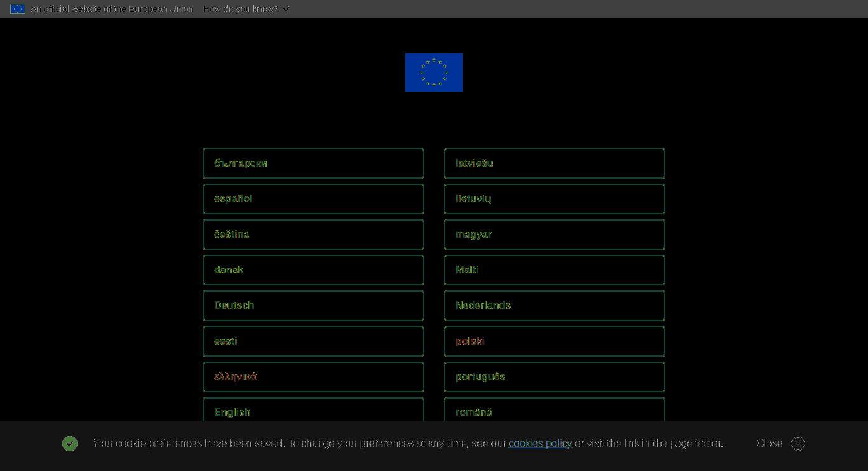Click the European Union flag logo
The image size is (868, 471).
[434, 72]
